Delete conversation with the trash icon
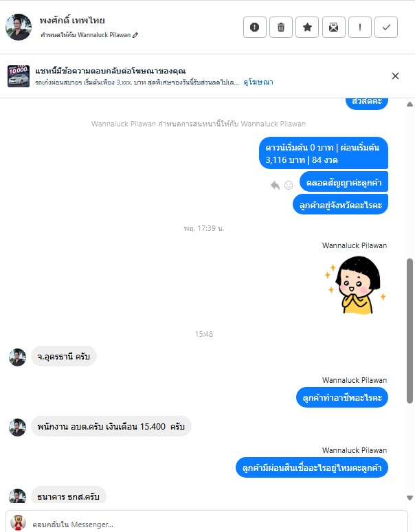415x532 pixels. coord(281,27)
